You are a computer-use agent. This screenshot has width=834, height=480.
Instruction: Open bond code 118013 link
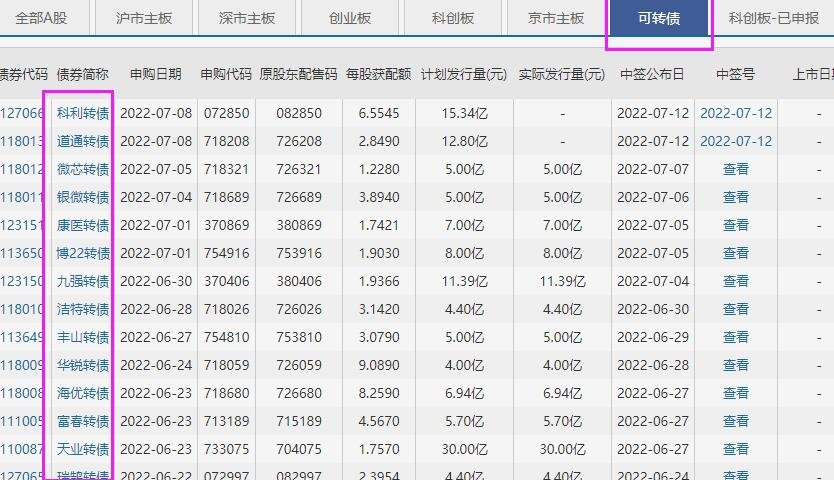[22, 142]
